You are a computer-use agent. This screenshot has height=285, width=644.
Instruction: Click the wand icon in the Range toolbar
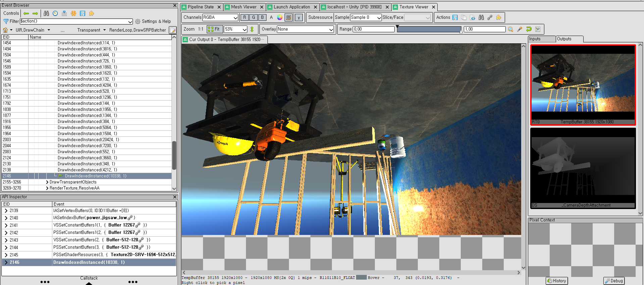point(519,29)
